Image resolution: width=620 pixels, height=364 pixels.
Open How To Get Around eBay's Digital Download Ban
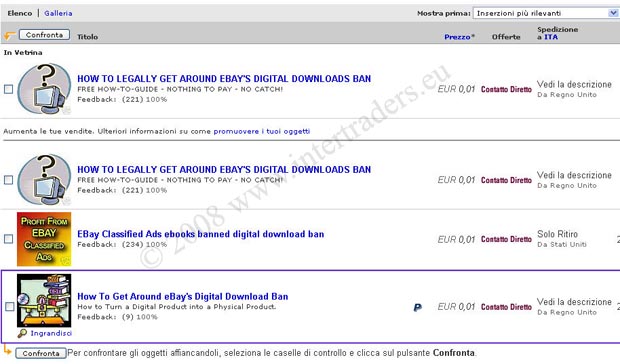[x=183, y=296]
